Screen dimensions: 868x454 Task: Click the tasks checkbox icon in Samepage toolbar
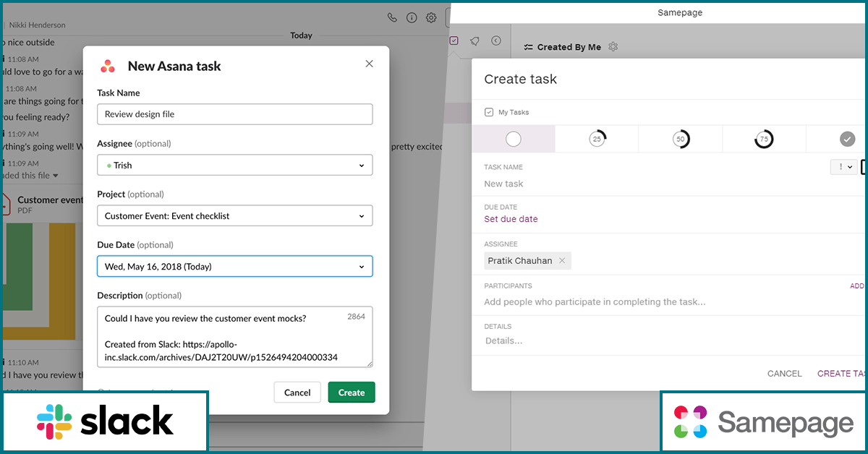pyautogui.click(x=454, y=40)
